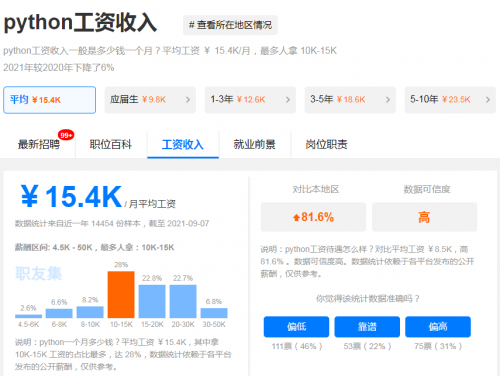Click the 22.7% chart label

[x=183, y=278]
